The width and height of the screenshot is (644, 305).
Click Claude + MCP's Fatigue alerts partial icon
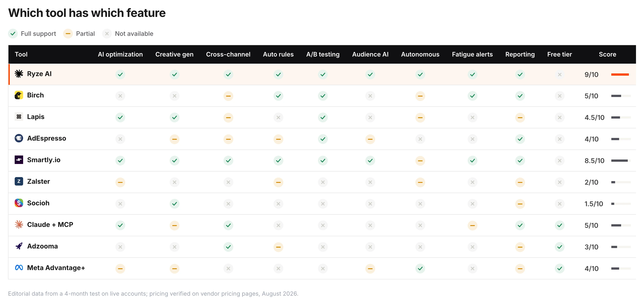tap(473, 226)
